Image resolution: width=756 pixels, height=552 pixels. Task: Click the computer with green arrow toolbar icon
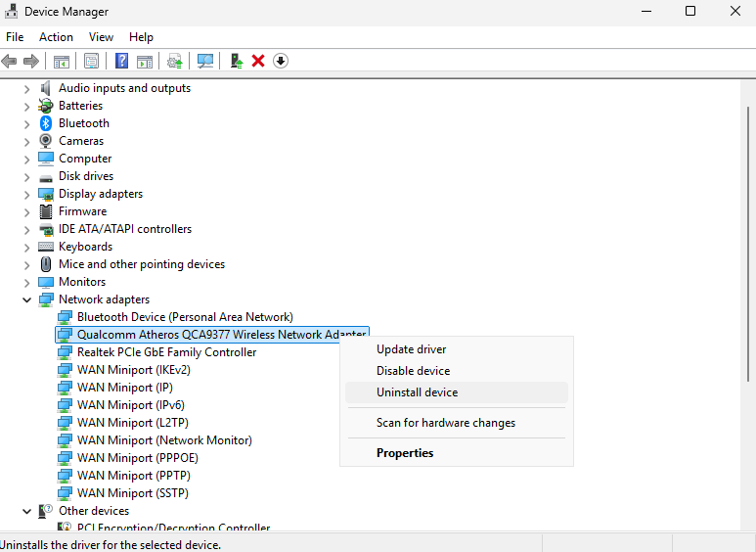[x=237, y=61]
